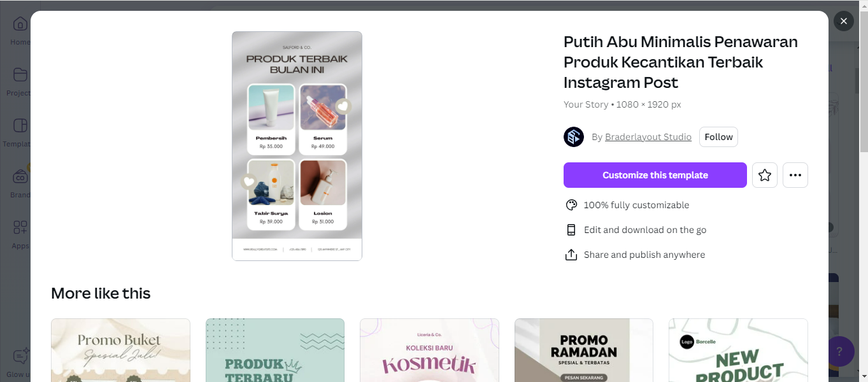This screenshot has height=382, width=868.
Task: Open the Projects panel from the sidebar
Action: click(x=20, y=80)
